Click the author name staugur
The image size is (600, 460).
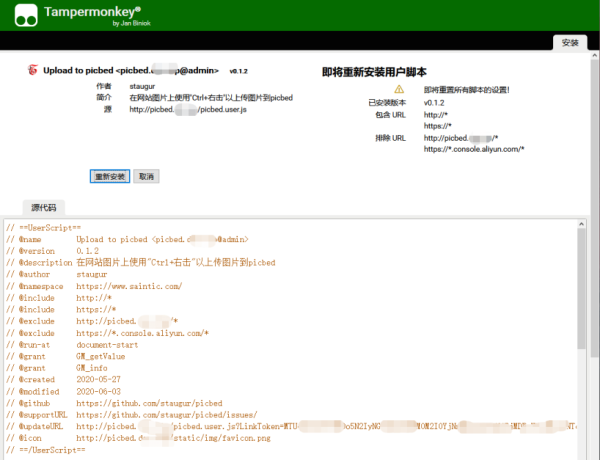click(142, 86)
